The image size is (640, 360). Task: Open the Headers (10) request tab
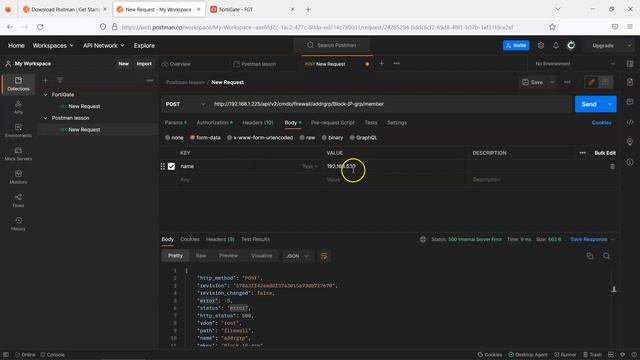coord(258,122)
